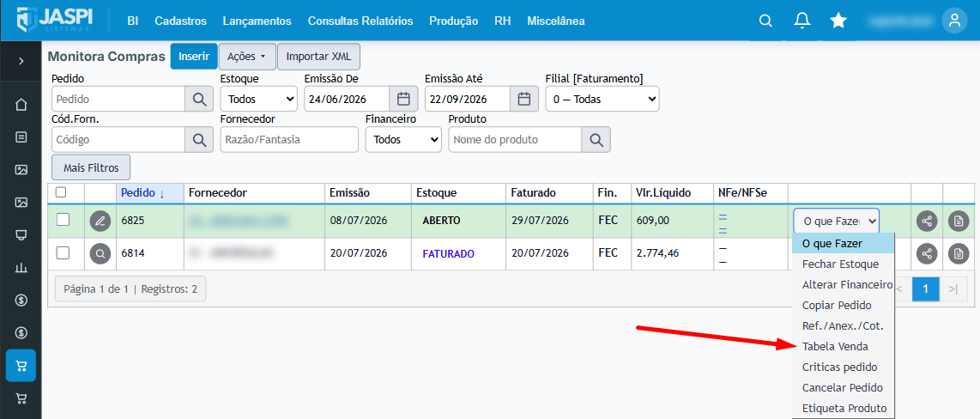
Task: Choose Copiar Pedido option
Action: [x=843, y=305]
